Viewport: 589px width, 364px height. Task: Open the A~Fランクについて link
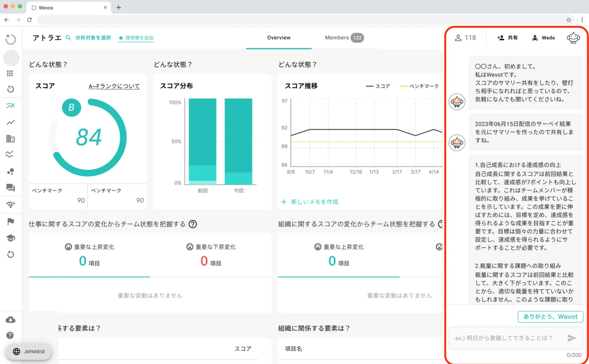click(114, 86)
